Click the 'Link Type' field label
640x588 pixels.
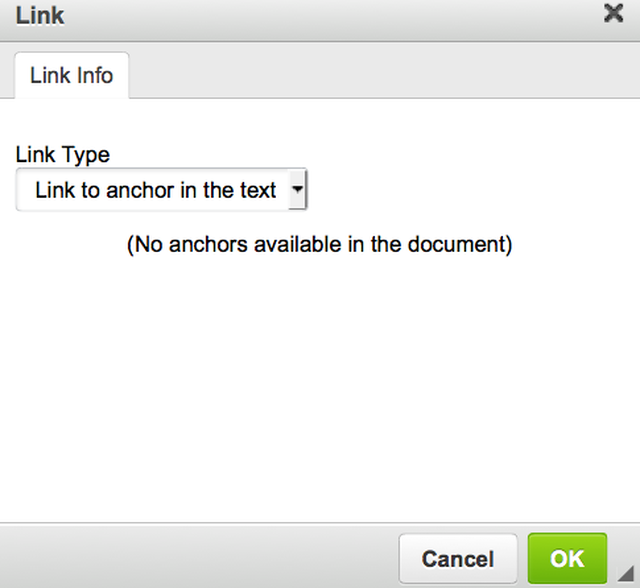click(x=63, y=155)
